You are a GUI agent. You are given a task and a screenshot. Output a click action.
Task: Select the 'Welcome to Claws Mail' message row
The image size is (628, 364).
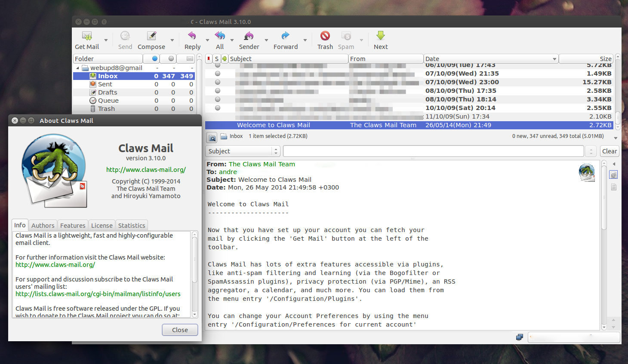pyautogui.click(x=409, y=125)
